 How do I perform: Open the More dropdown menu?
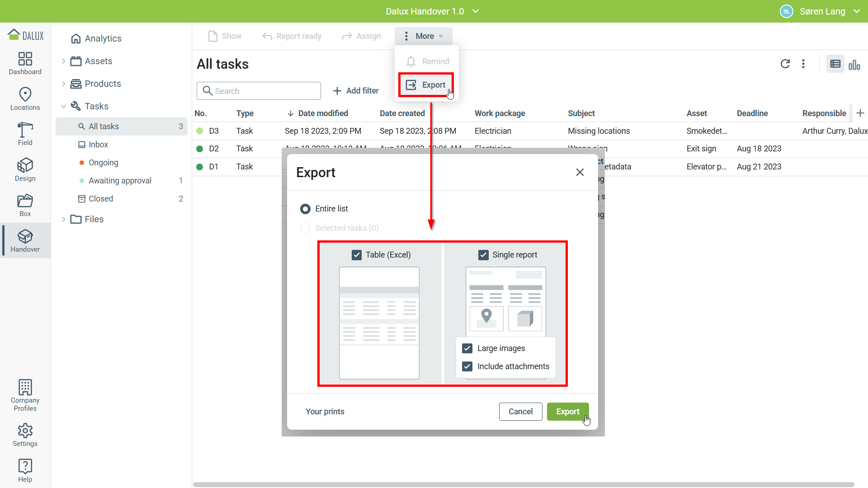tap(424, 36)
